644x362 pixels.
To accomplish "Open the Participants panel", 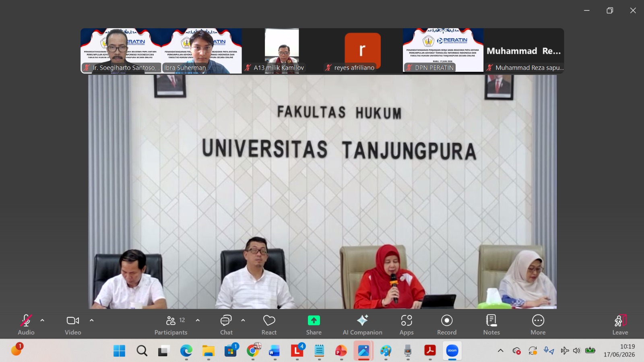I will coord(171,325).
